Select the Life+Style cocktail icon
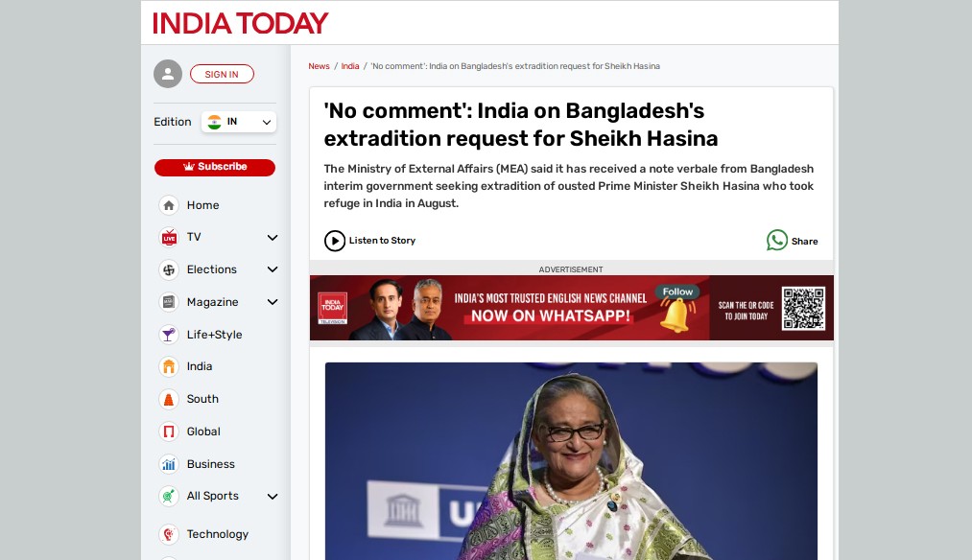This screenshot has width=972, height=560. 169,335
